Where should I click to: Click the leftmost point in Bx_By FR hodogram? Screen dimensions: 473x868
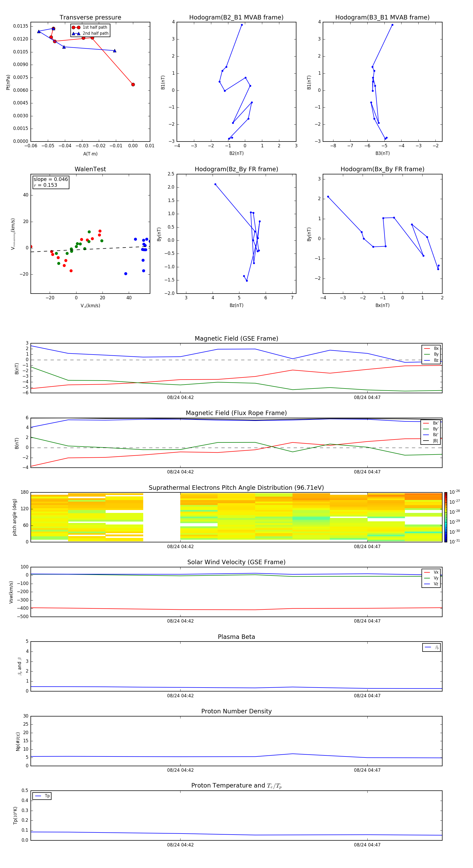[328, 197]
